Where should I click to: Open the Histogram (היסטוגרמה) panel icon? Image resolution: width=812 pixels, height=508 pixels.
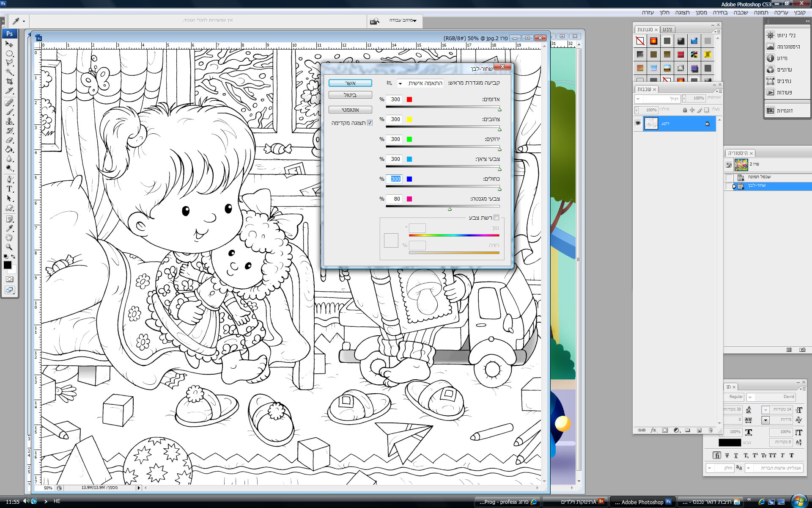pos(771,47)
